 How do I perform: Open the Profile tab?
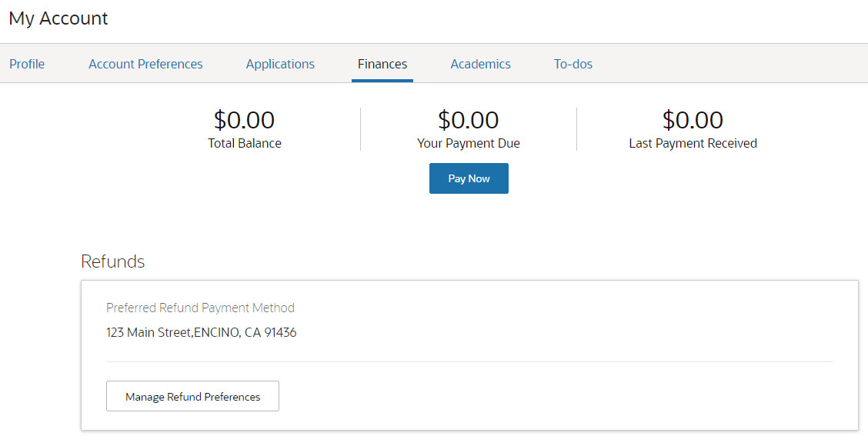coord(27,64)
